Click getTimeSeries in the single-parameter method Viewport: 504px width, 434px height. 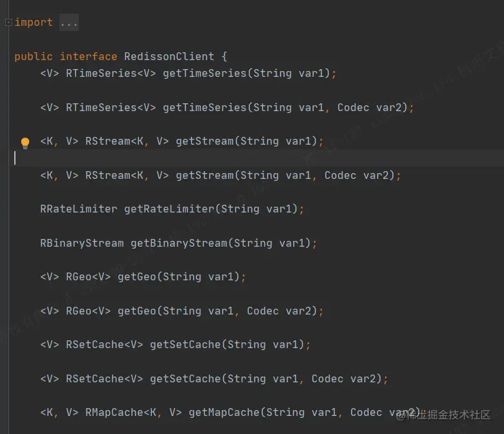point(204,73)
